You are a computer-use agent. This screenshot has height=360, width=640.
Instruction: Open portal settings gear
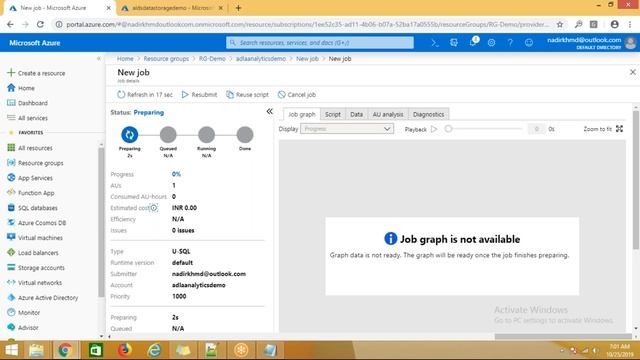[x=491, y=42]
